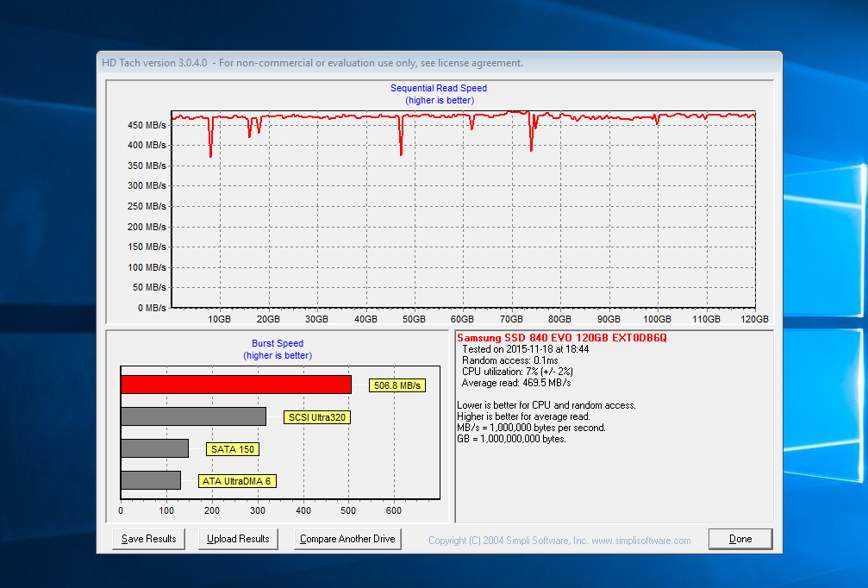Click the "Tested on 2015-11-18 at 18:44" line
This screenshot has height=588, width=868.
pyautogui.click(x=525, y=349)
